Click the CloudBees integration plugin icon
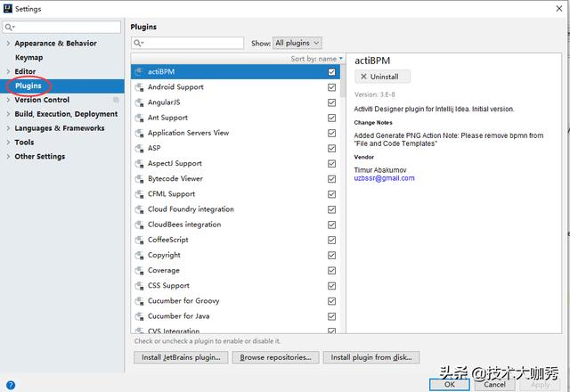Viewport: 570px width, 392px height. pos(139,225)
